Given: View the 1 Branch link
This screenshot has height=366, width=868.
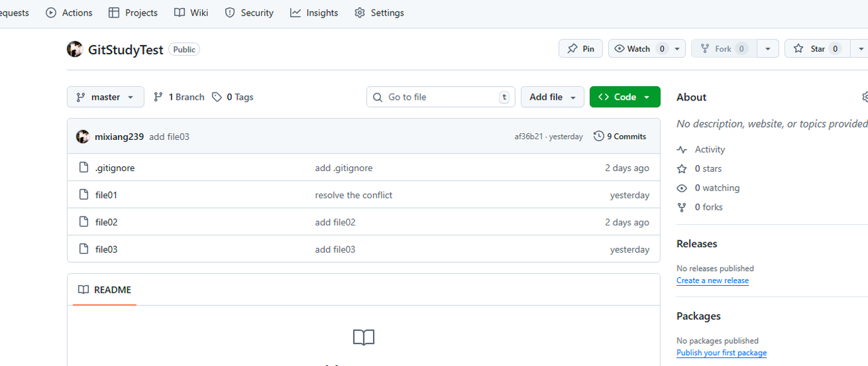Looking at the screenshot, I should [x=179, y=97].
